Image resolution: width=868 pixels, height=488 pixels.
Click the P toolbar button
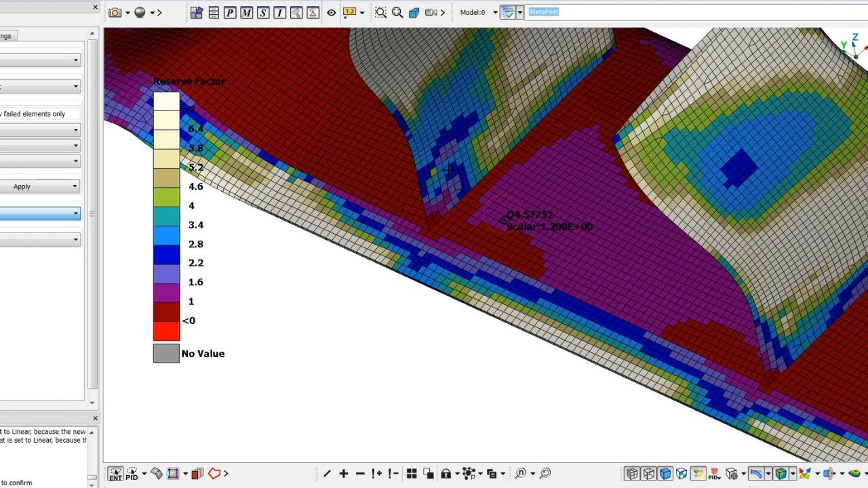[x=230, y=12]
